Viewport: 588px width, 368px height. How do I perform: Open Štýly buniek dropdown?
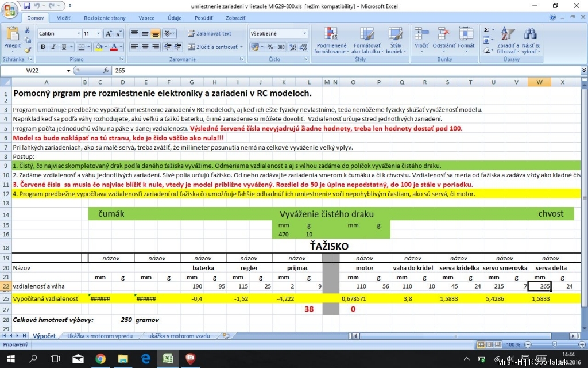click(396, 41)
